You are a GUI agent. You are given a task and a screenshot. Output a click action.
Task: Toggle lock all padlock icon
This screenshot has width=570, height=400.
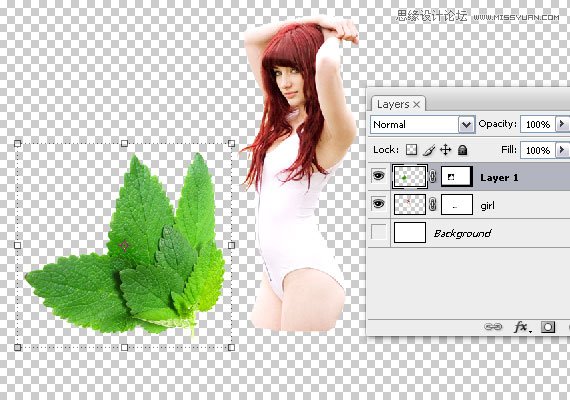coord(462,150)
